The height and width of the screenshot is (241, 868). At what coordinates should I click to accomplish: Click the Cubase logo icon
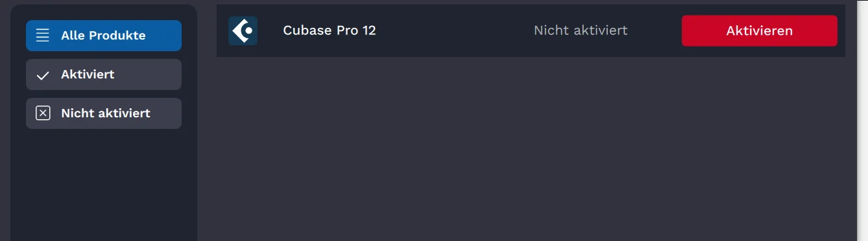243,30
